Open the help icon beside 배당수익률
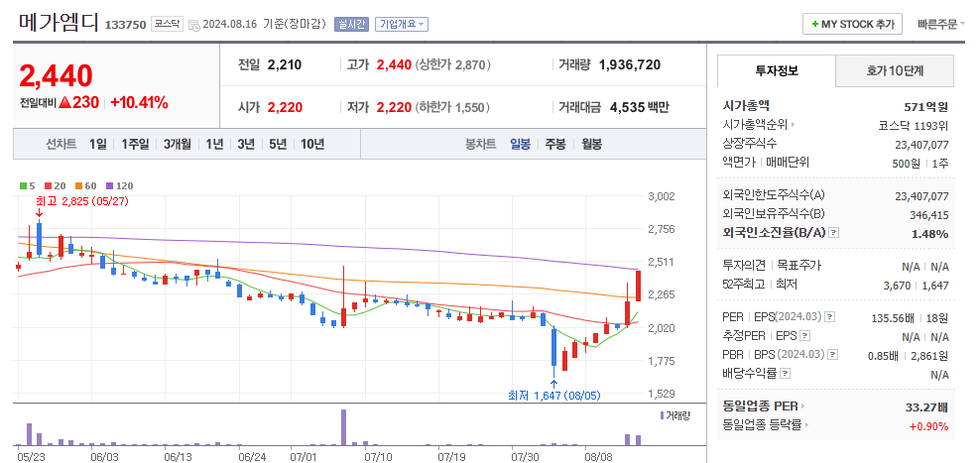Image resolution: width=980 pixels, height=463 pixels. pos(785,374)
